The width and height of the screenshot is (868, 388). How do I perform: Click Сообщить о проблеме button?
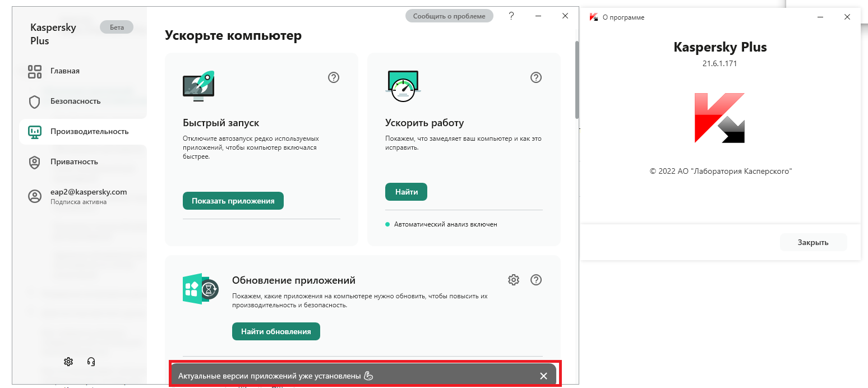click(x=449, y=16)
